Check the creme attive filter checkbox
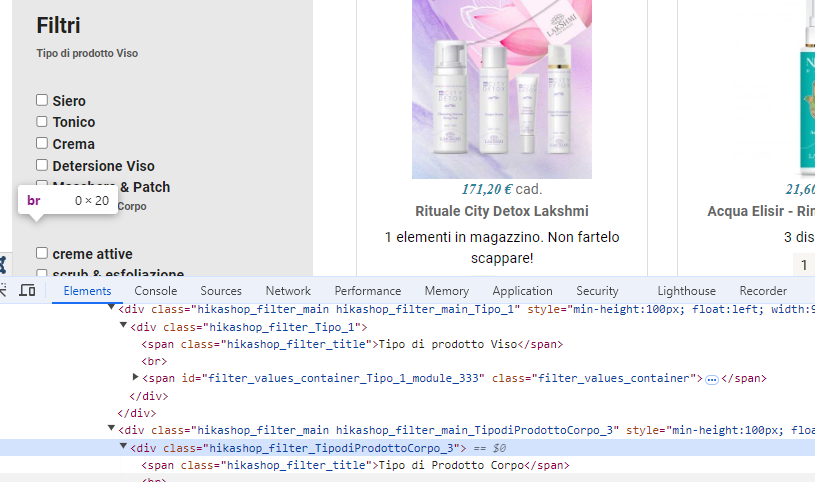This screenshot has width=815, height=482. point(42,253)
